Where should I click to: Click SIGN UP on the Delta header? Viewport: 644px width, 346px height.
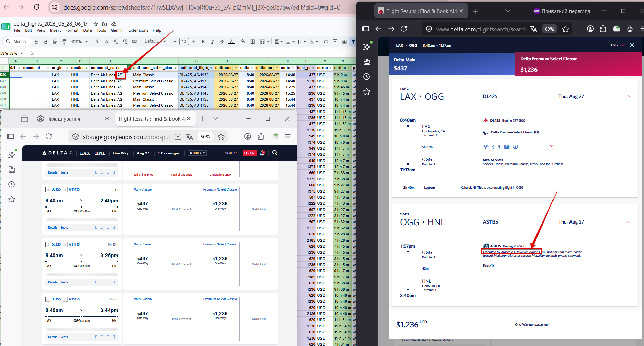tap(231, 153)
